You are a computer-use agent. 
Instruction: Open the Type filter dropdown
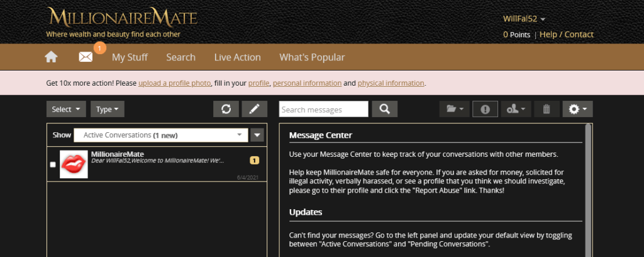tap(107, 109)
